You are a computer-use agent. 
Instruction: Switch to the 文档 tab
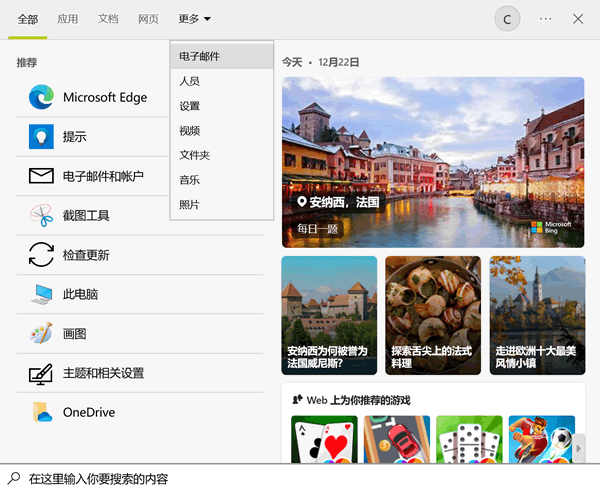(108, 19)
